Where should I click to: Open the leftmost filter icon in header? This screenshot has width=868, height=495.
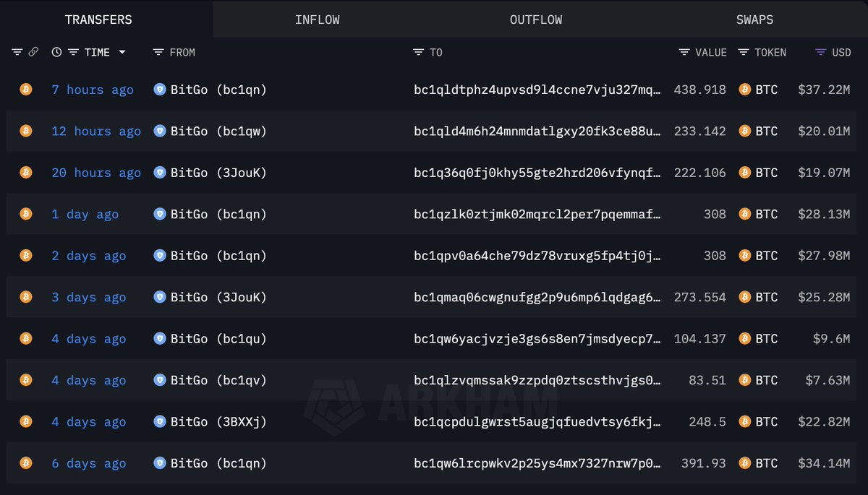pyautogui.click(x=17, y=52)
